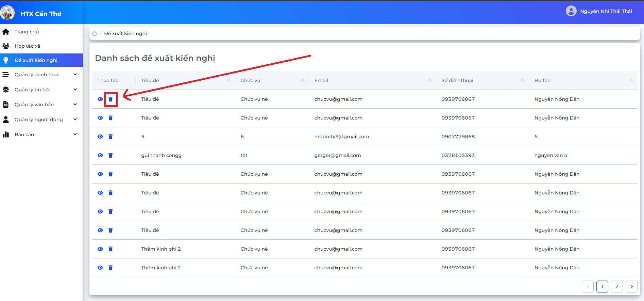Image resolution: width=644 pixels, height=301 pixels.
Task: Click the HTX Cần Thơ logo
Action: click(x=7, y=13)
